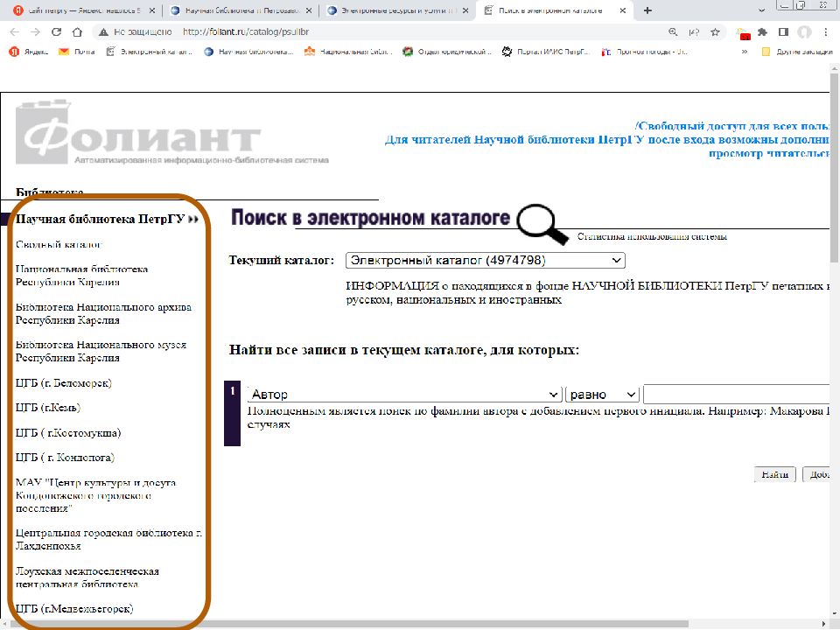Image resolution: width=840 pixels, height=630 pixels.
Task: Open the extensions puzzle piece icon
Action: pos(762,31)
